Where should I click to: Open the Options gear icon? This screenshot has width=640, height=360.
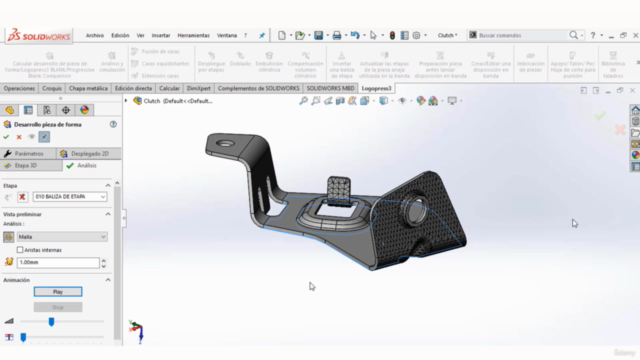pos(416,36)
